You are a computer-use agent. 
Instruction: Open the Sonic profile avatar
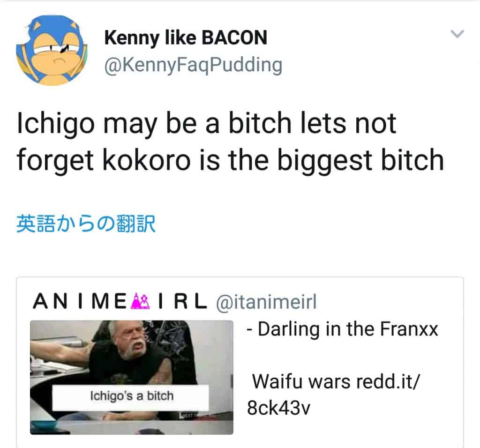point(52,50)
